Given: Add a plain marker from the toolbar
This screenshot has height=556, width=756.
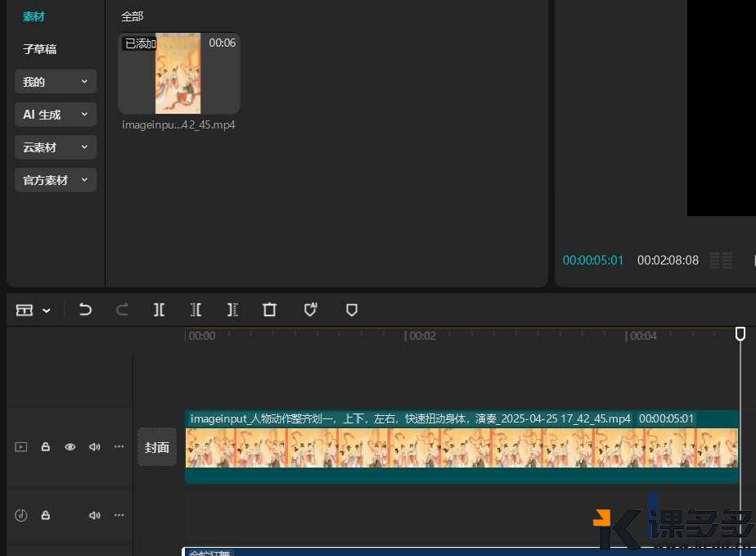Looking at the screenshot, I should tap(352, 310).
